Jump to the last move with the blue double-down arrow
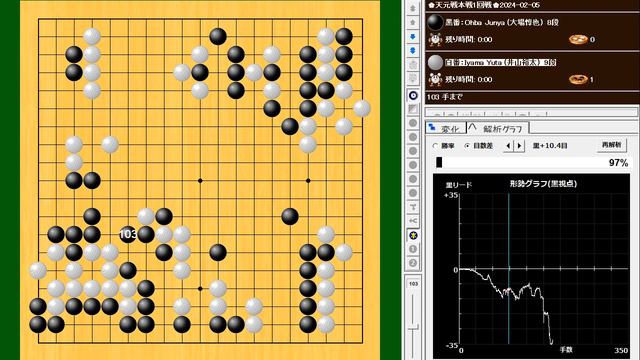Image resolution: width=640 pixels, height=360 pixels. point(413,51)
